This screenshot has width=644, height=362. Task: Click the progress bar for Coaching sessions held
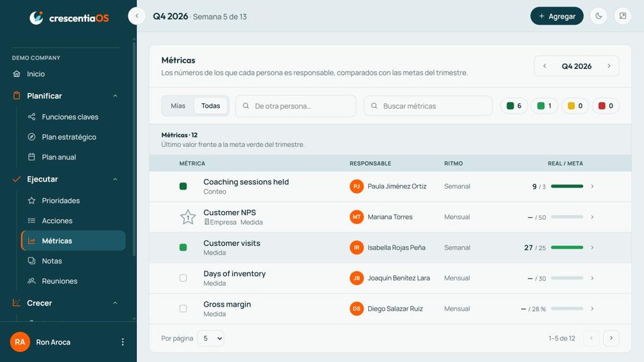pyautogui.click(x=567, y=186)
